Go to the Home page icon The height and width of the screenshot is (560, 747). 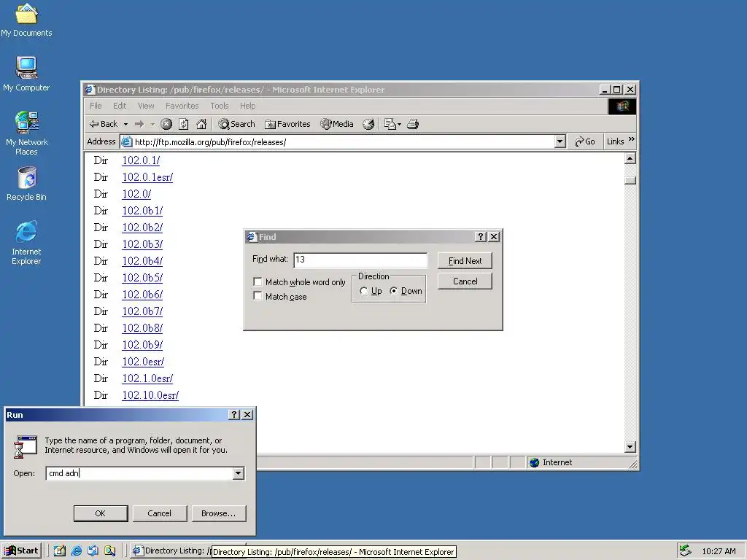pos(201,124)
